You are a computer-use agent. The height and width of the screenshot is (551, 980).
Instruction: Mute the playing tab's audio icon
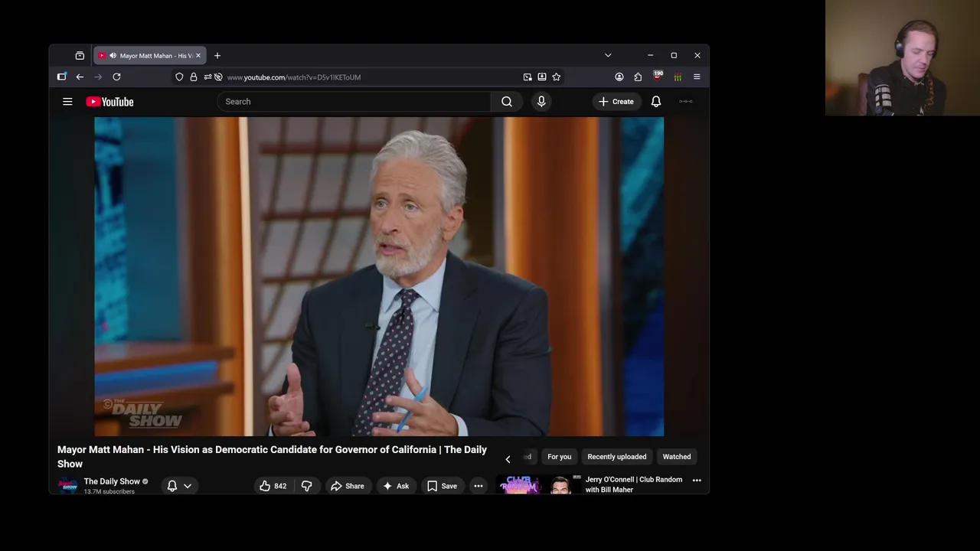[113, 56]
